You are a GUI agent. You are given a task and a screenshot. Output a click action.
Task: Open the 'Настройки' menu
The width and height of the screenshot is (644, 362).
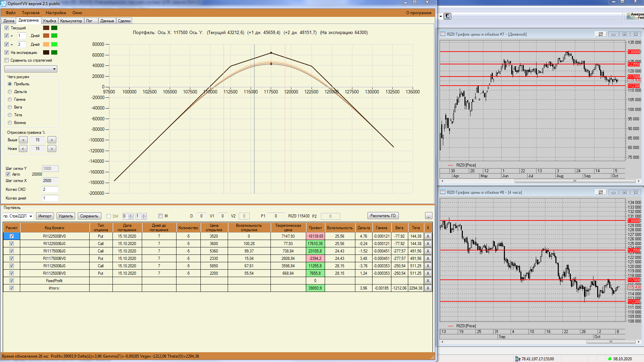(x=56, y=13)
